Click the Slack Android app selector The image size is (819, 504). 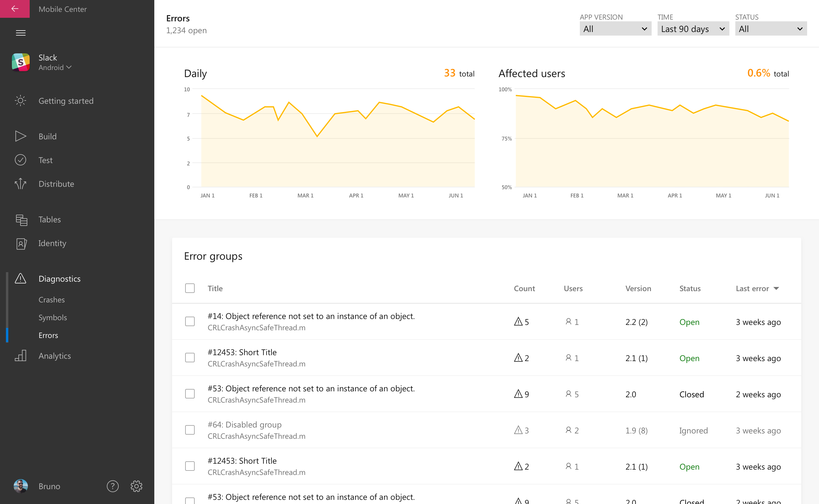click(56, 62)
